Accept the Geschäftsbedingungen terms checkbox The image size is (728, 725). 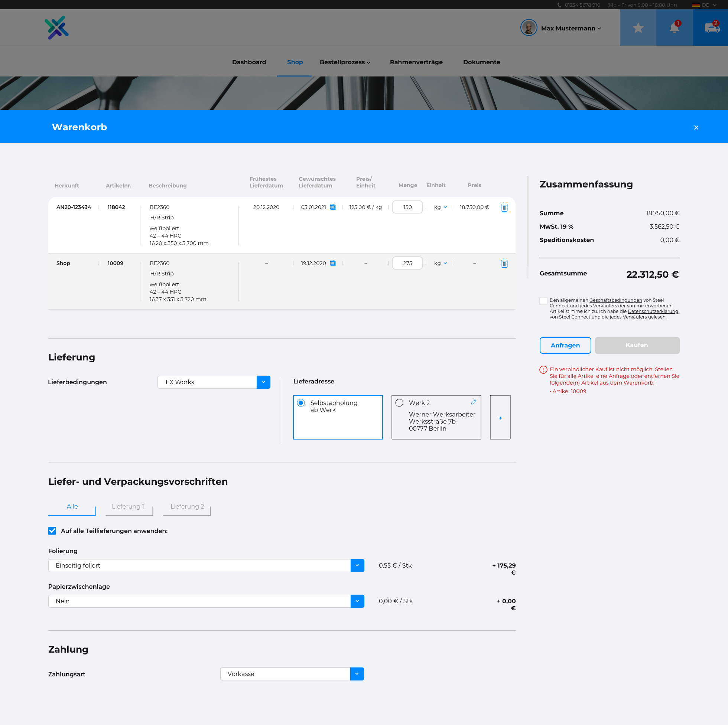[x=543, y=301]
